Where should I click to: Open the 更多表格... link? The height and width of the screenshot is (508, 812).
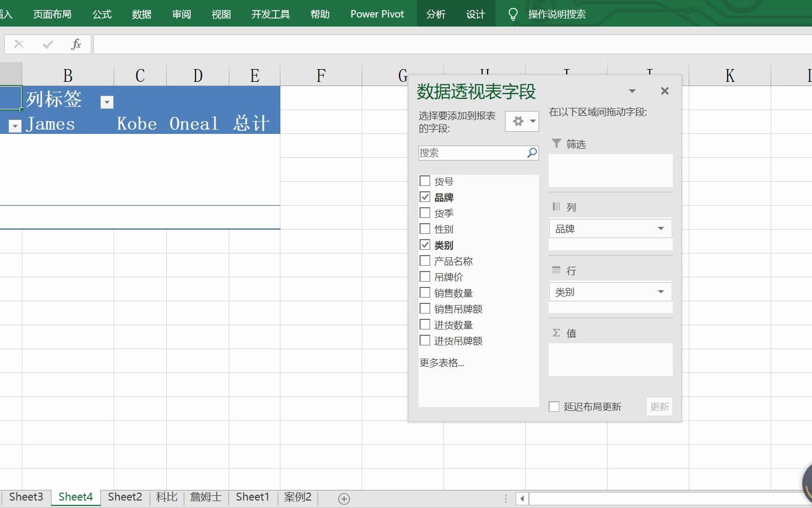point(442,363)
